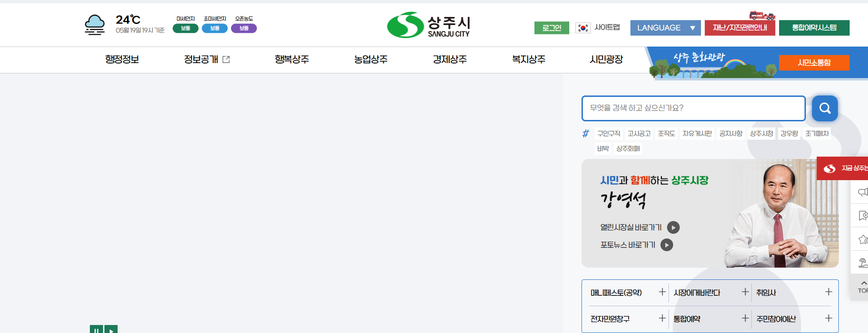Image resolution: width=868 pixels, height=333 pixels.
Task: Open the 경제상주 menu
Action: (450, 59)
